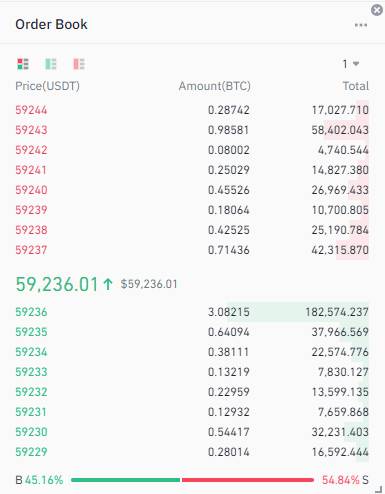This screenshot has width=385, height=494.
Task: Select bid price 59229
Action: click(31, 452)
